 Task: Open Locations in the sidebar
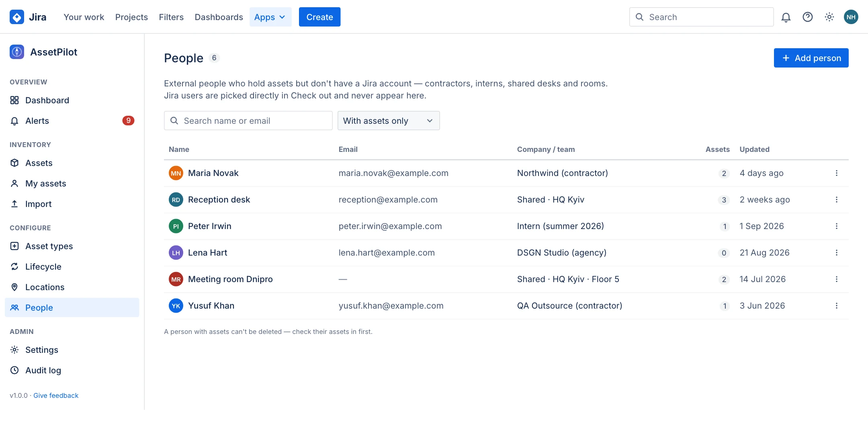72,287
